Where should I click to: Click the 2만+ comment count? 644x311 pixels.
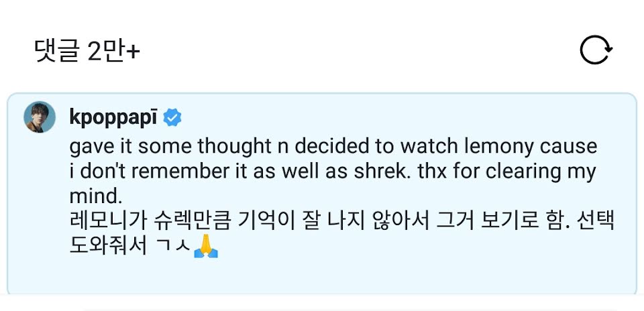(113, 51)
